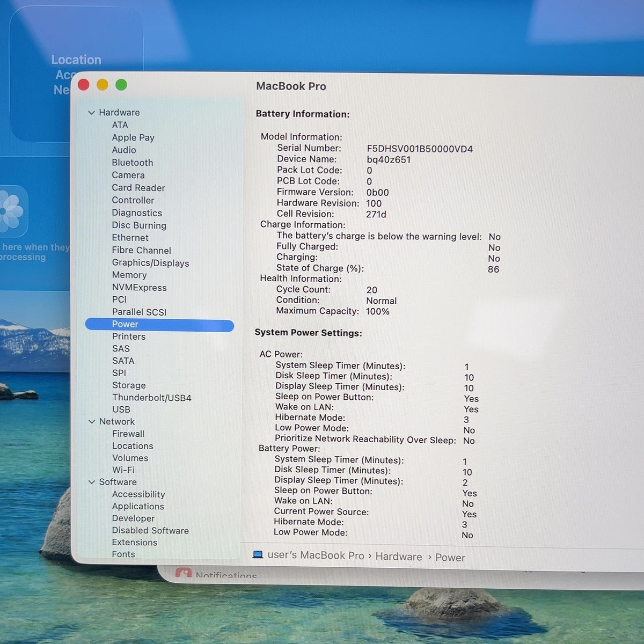
Task: Collapse the Network section chevron
Action: pos(91,422)
